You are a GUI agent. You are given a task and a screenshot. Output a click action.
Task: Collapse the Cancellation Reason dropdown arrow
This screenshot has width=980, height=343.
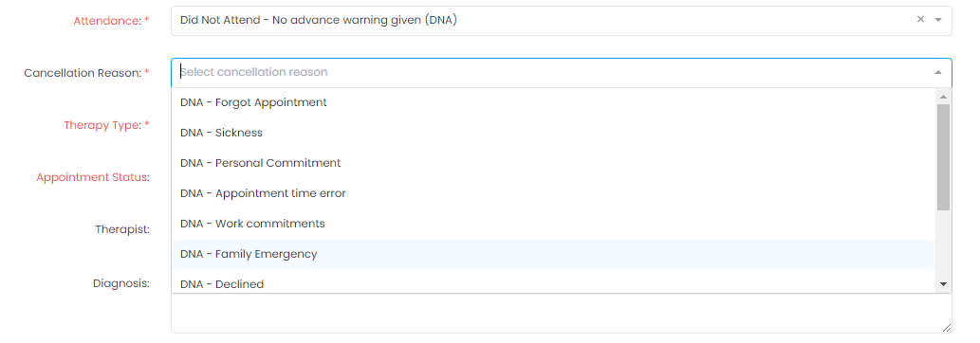coord(937,72)
